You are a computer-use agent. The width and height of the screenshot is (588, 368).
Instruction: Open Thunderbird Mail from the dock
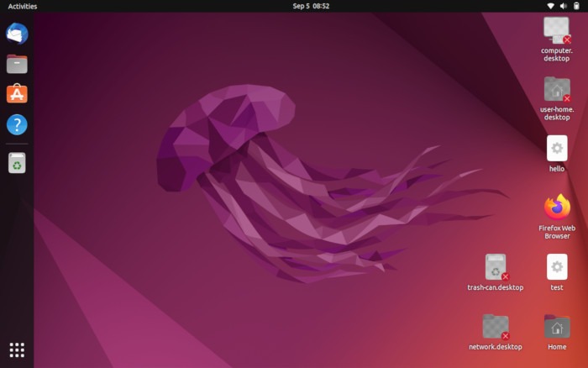tap(17, 34)
